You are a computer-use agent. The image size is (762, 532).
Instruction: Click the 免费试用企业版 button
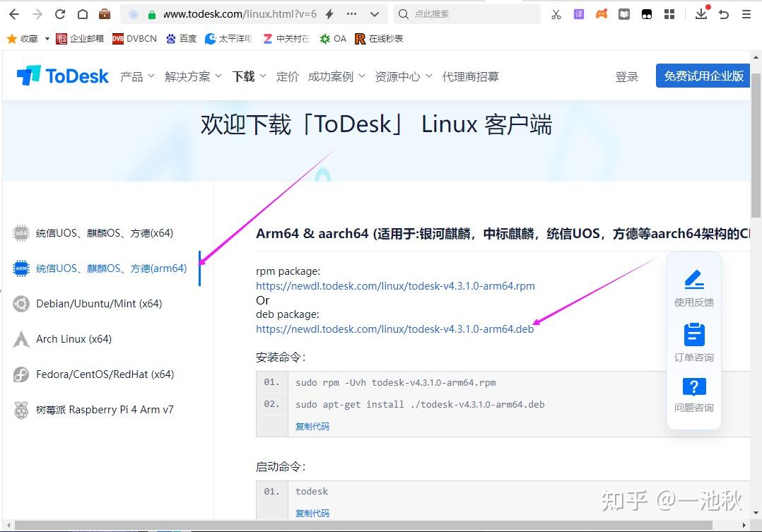point(703,76)
